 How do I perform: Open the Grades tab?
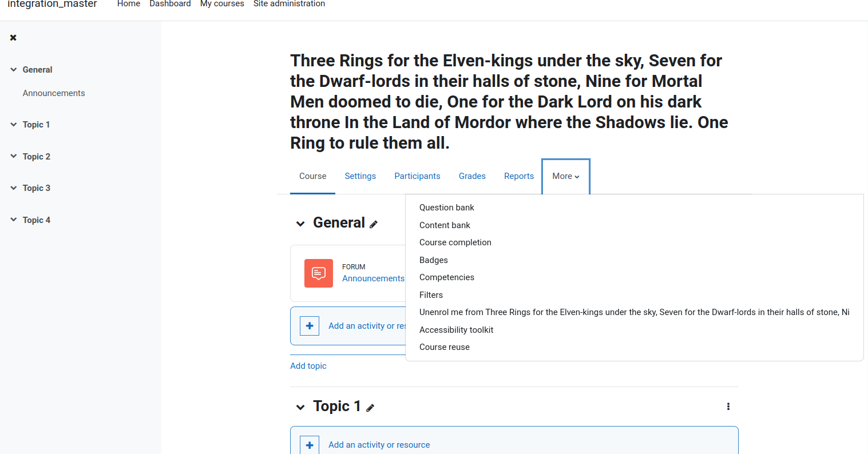(472, 176)
